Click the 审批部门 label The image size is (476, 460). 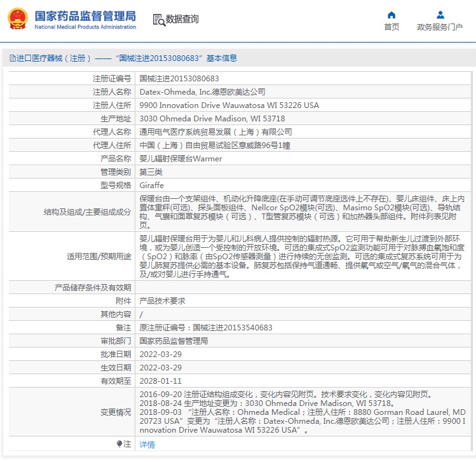click(116, 341)
